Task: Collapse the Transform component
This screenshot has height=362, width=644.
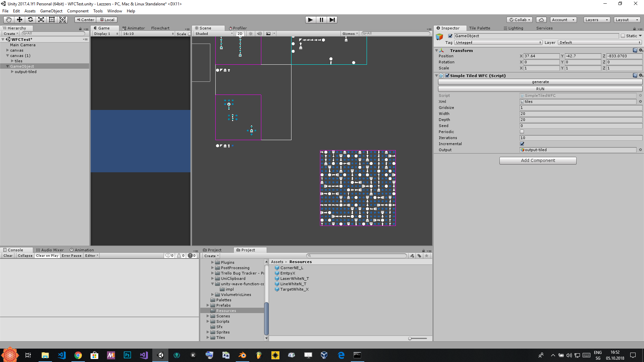Action: (437, 51)
